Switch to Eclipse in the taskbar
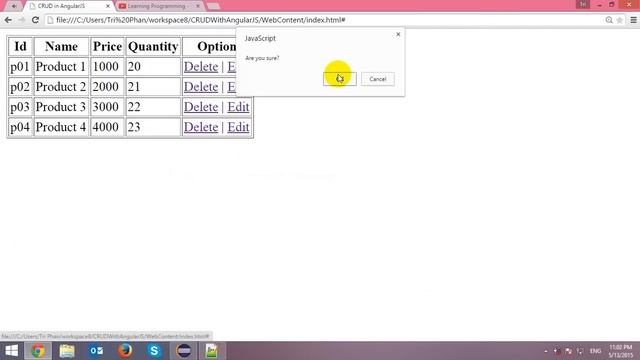The height and width of the screenshot is (360, 640). point(184,351)
